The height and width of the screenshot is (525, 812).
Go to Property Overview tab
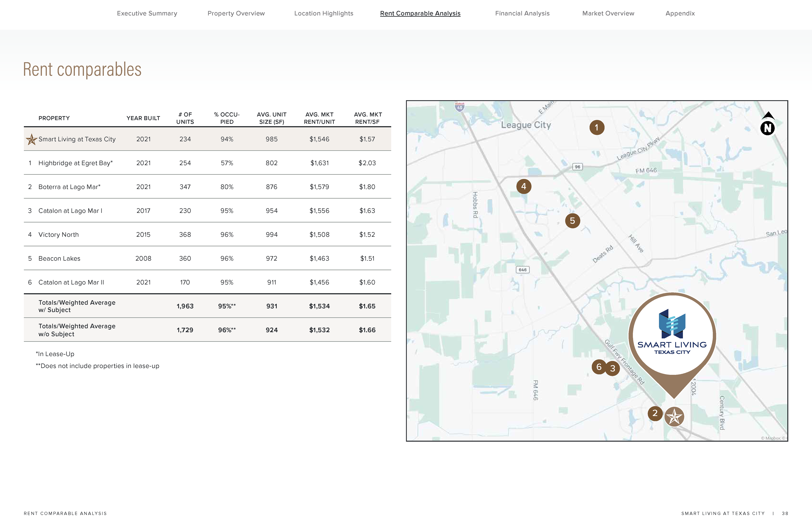[x=236, y=13]
